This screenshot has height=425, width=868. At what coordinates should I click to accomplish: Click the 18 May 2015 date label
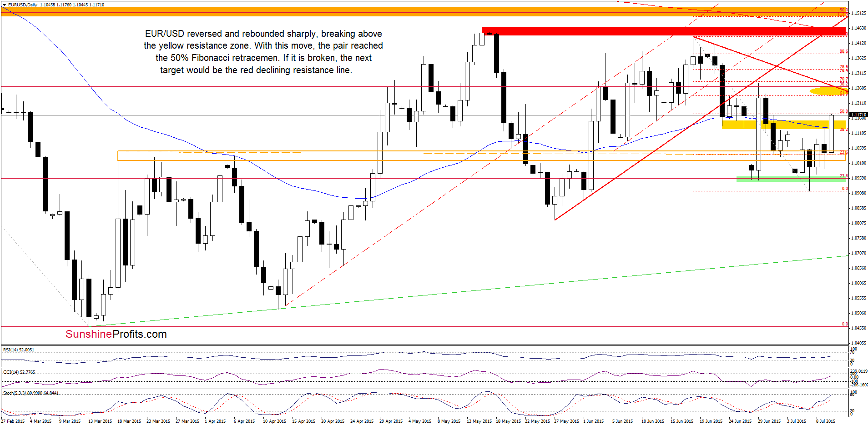coord(509,421)
